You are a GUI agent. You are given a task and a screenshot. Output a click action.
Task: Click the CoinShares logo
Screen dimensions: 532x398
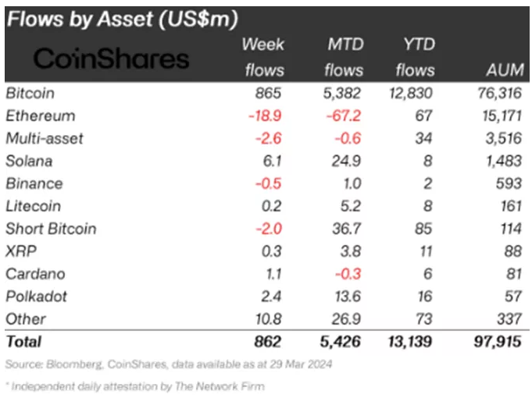click(112, 59)
